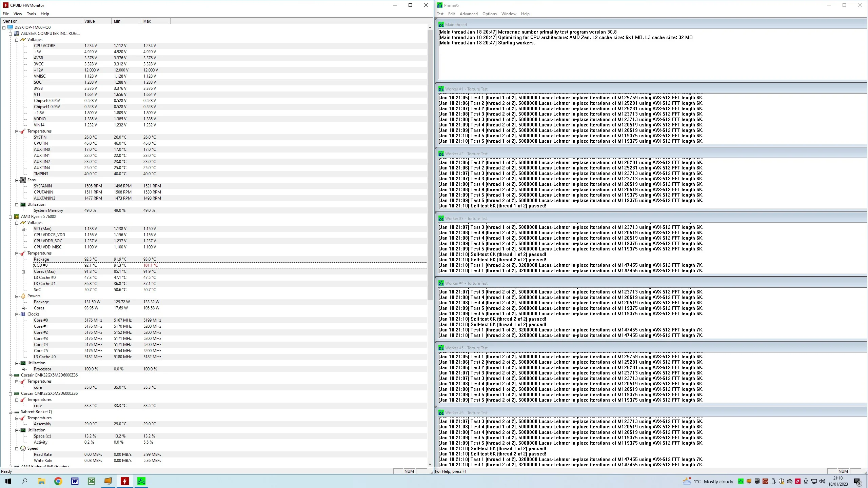Open the AMD Software tray icon

(x=798, y=481)
